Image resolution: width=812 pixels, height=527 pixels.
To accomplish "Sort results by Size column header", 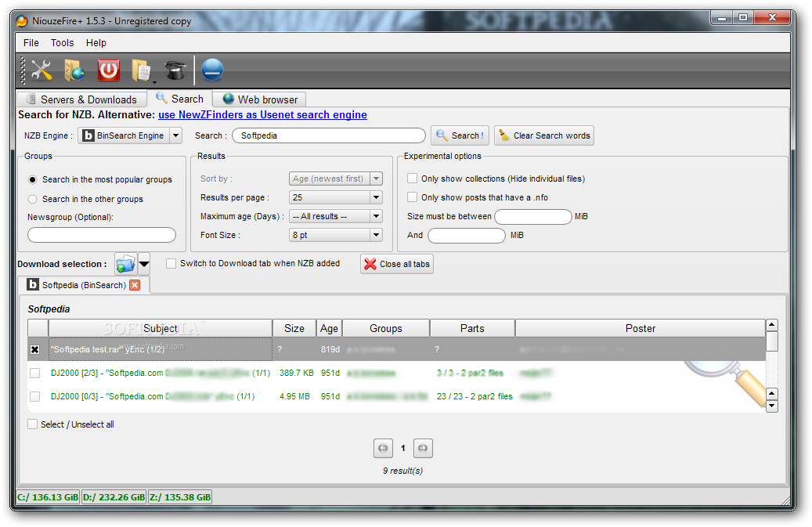I will (294, 328).
